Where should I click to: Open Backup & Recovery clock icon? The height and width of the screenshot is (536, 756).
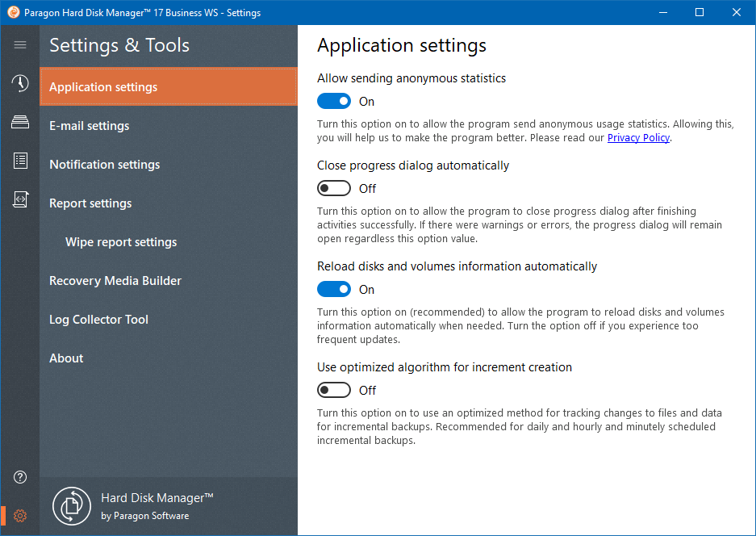coord(20,83)
